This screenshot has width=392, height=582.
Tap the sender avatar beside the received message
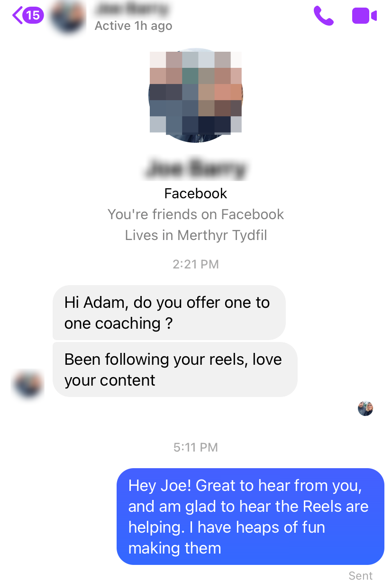[28, 384]
